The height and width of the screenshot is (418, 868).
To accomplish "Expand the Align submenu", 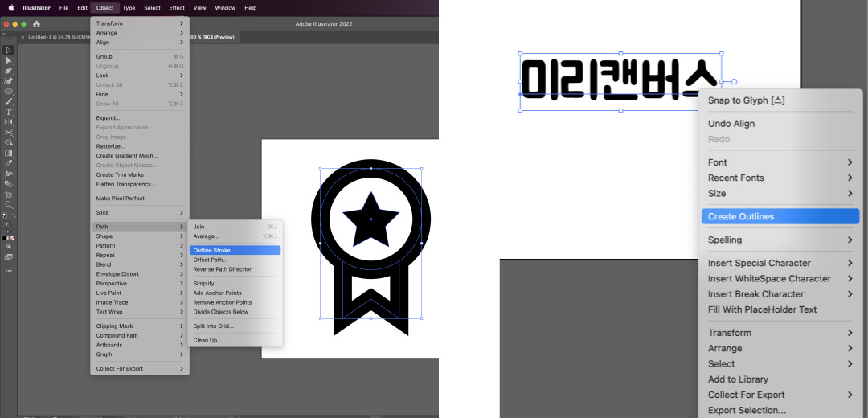I will 140,42.
